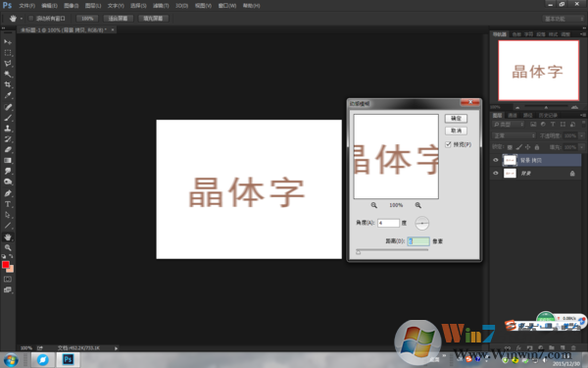Toggle lock all icon in Layers panel
588x368 pixels.
tap(537, 147)
